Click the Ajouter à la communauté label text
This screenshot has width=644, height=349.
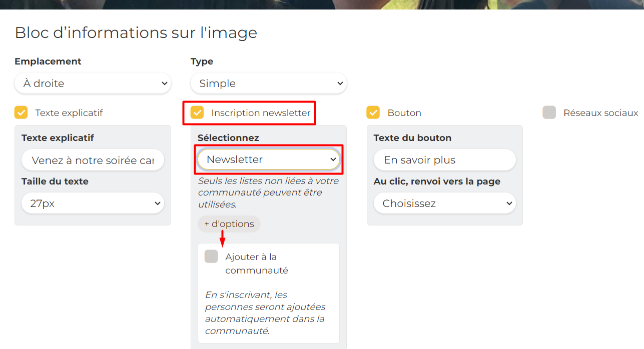tap(257, 263)
